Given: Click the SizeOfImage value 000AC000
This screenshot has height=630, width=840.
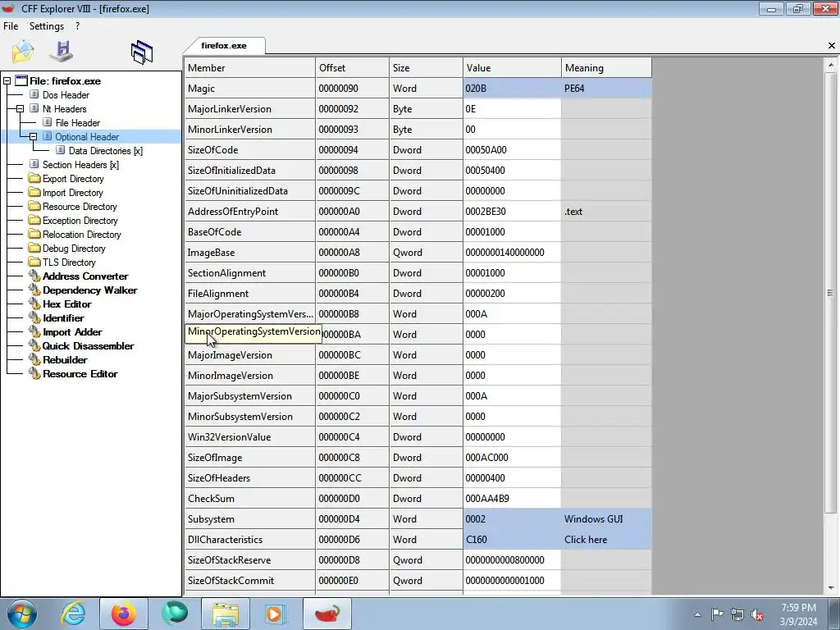Looking at the screenshot, I should tap(512, 458).
